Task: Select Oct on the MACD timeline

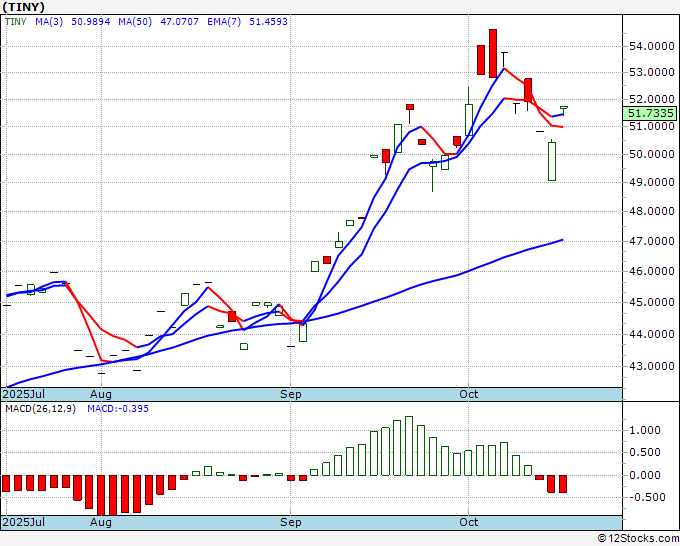Action: pyautogui.click(x=468, y=522)
